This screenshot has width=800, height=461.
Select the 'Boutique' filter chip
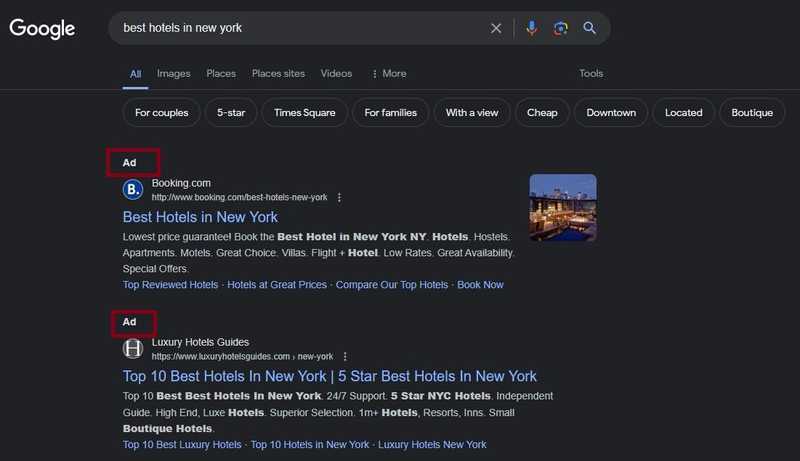click(751, 113)
